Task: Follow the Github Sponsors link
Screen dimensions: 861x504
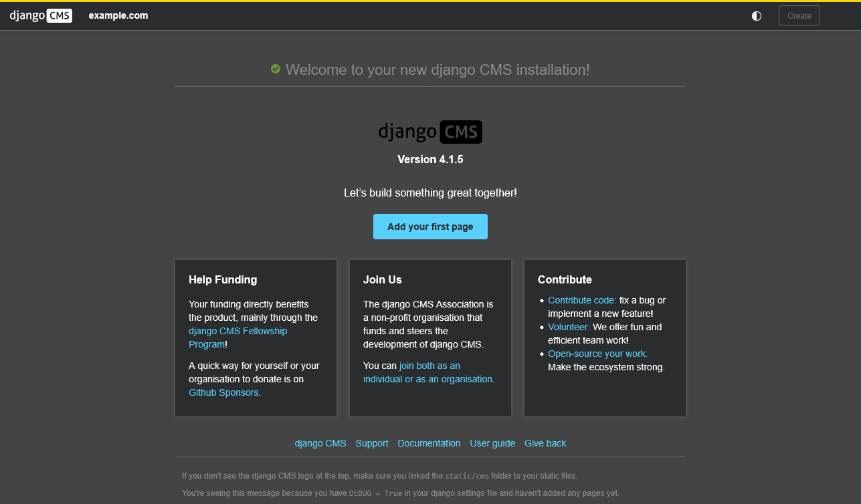Action: pyautogui.click(x=223, y=392)
